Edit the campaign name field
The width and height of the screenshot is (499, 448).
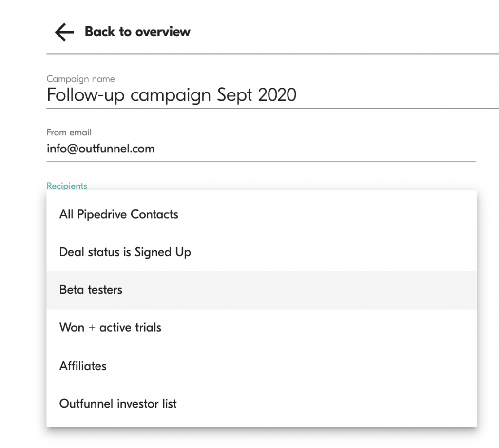point(272,95)
